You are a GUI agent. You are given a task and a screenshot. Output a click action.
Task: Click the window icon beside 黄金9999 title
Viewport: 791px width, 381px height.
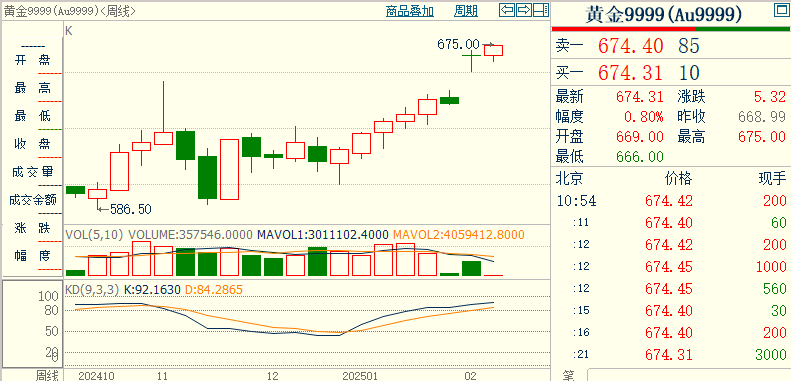coord(780,10)
